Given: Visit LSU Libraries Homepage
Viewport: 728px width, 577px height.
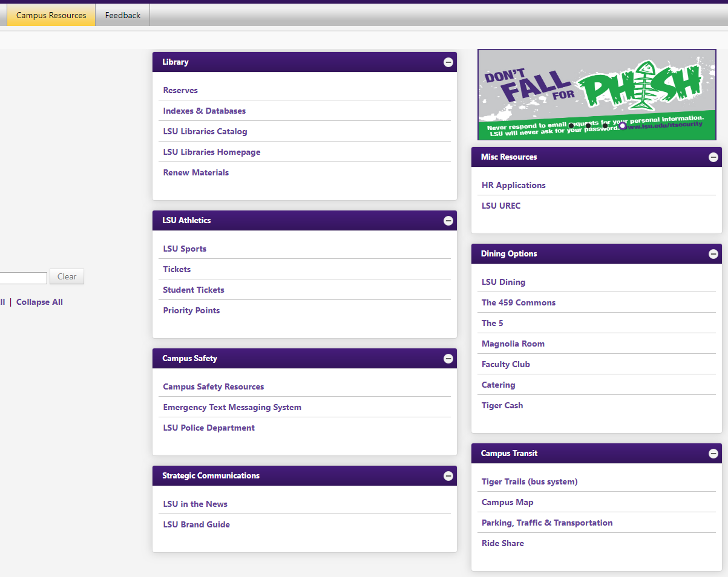Looking at the screenshot, I should [x=212, y=152].
